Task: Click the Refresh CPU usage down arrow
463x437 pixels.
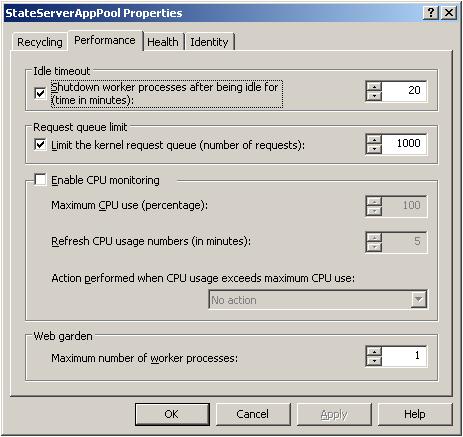Action: pos(375,247)
